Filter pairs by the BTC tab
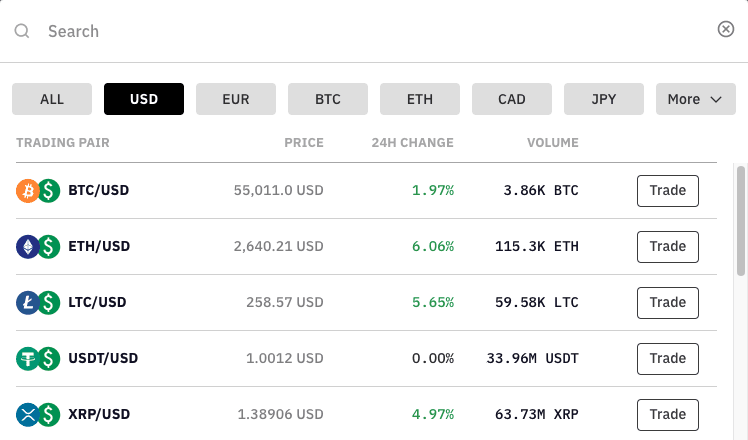 point(328,99)
